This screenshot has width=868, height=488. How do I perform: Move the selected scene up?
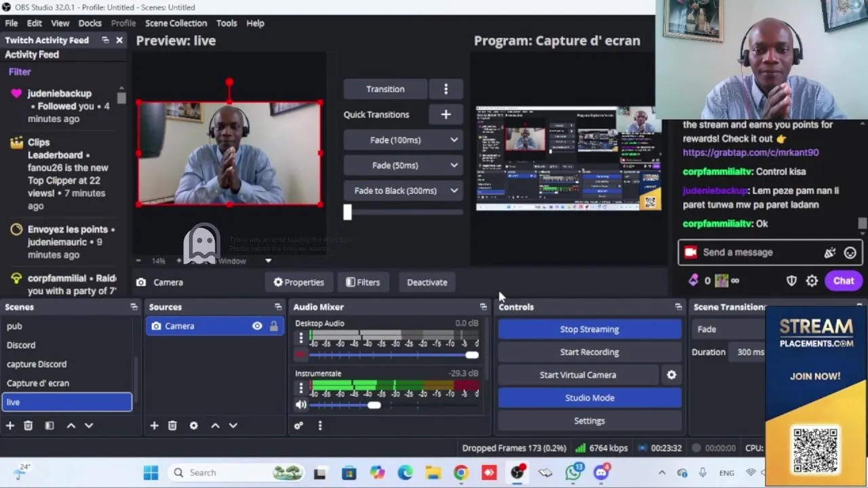pos(71,426)
